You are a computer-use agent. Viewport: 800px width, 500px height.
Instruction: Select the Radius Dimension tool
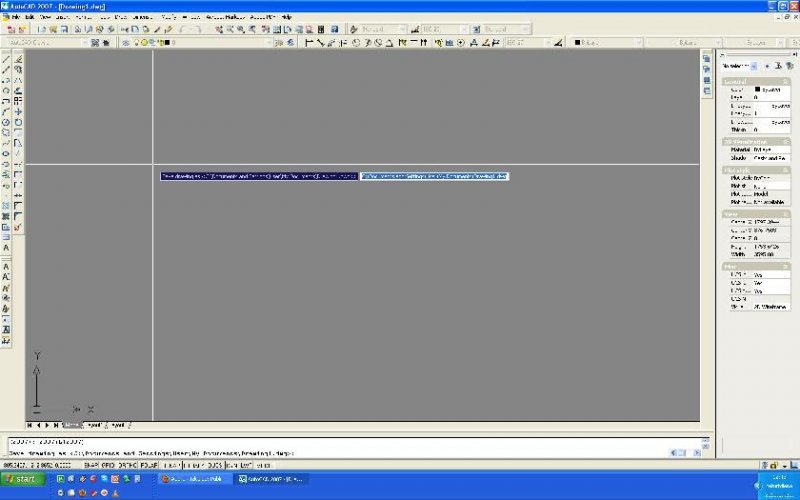356,42
